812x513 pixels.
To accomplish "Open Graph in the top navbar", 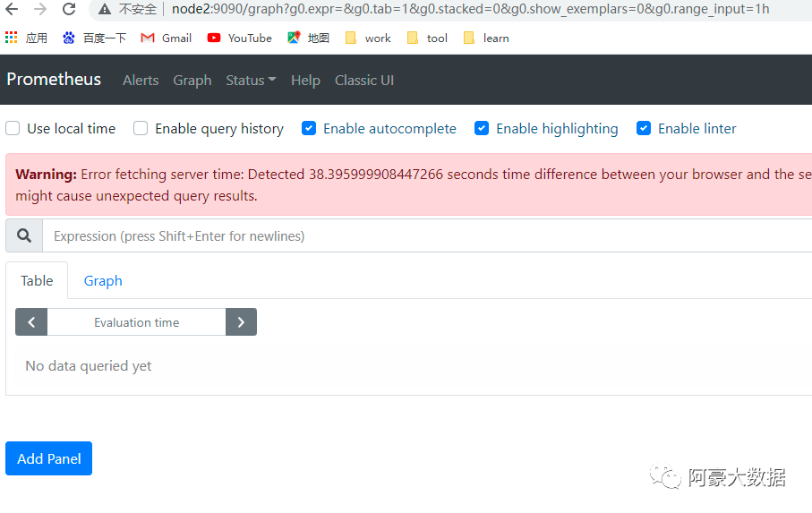I will pyautogui.click(x=192, y=81).
